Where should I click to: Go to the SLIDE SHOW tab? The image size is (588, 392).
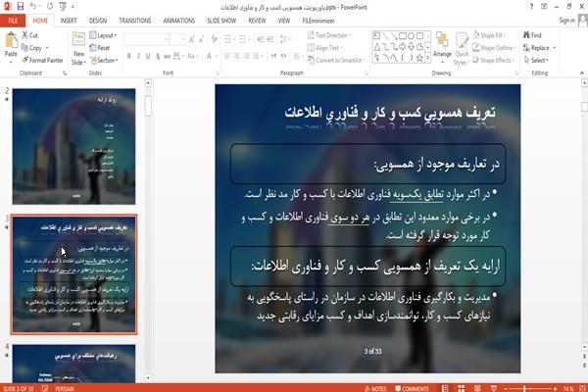(221, 21)
